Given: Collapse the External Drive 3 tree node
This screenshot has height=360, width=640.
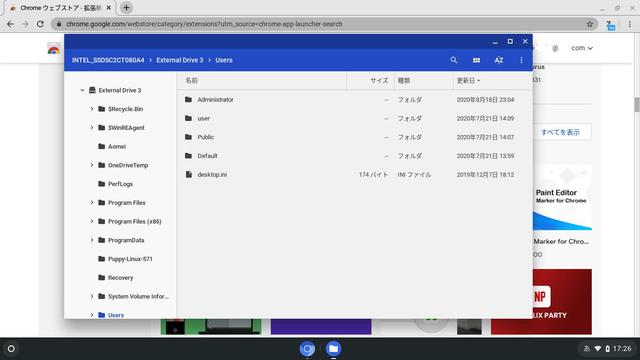Looking at the screenshot, I should [x=82, y=90].
